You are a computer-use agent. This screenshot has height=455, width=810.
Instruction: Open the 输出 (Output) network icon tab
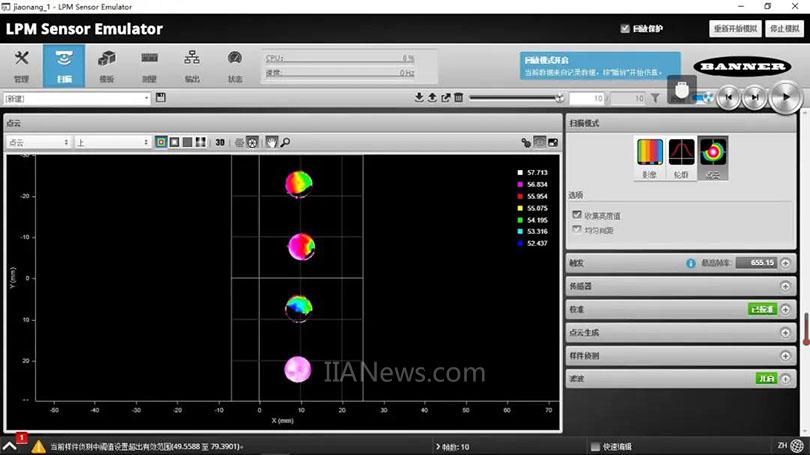(191, 65)
